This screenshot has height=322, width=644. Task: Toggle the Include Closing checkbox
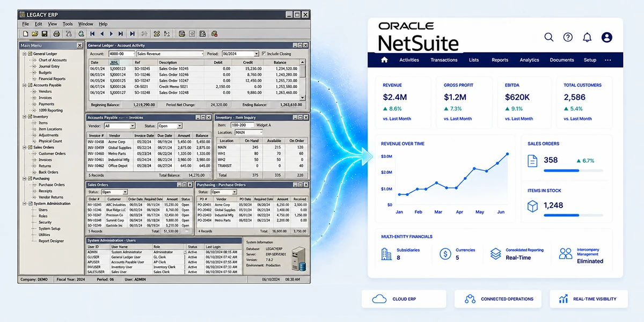pyautogui.click(x=264, y=54)
